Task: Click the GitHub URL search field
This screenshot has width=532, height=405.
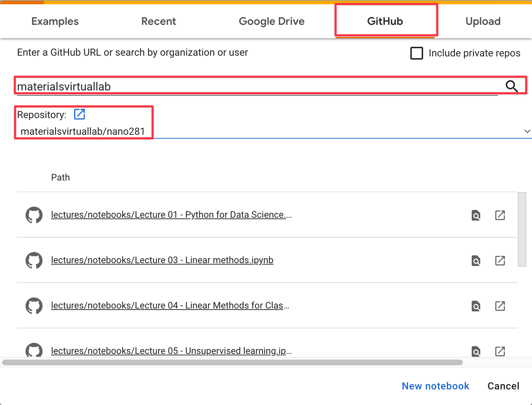Action: point(257,86)
